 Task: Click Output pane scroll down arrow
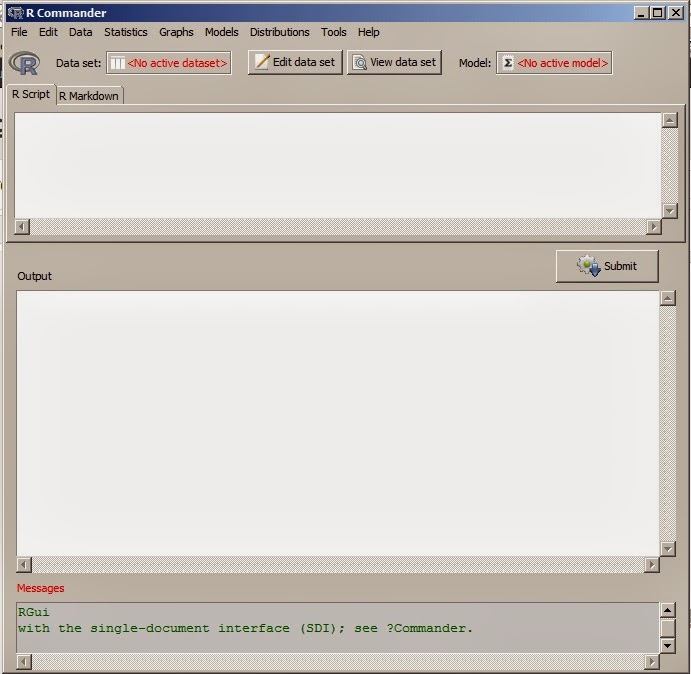(x=668, y=549)
